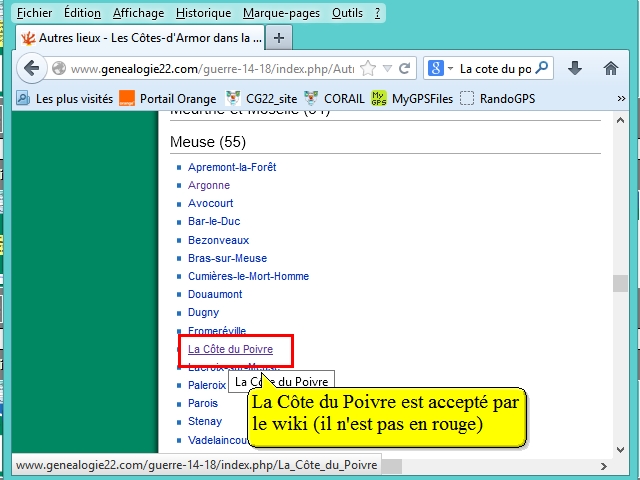Follow the Avocourt link
This screenshot has width=640, height=480.
pos(210,203)
